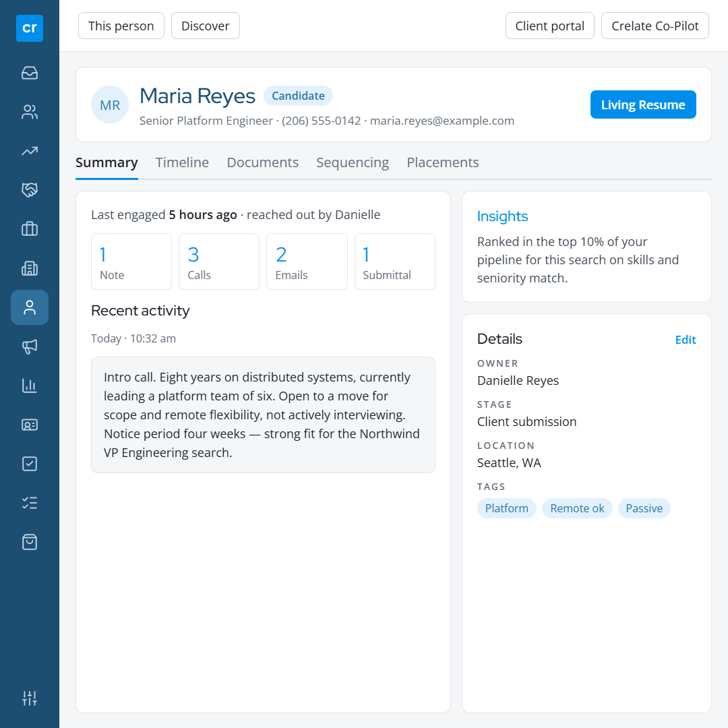Select the Passive tag
The image size is (728, 728).
(644, 508)
